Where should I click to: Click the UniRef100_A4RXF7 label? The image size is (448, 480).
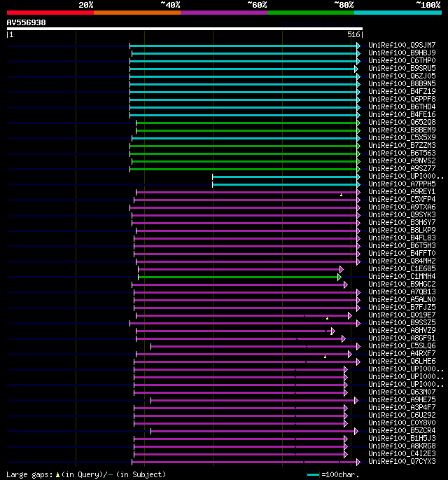coord(402,353)
